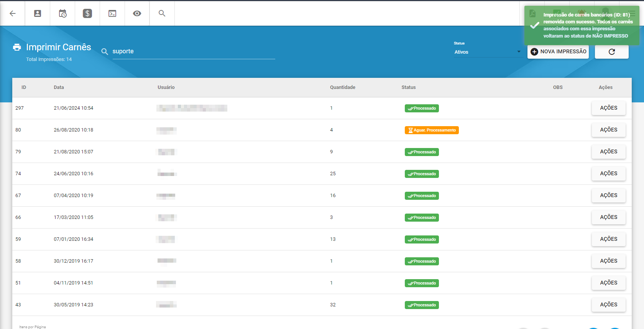Viewport: 644px width, 329px height.
Task: Open the terminal console icon
Action: point(112,13)
